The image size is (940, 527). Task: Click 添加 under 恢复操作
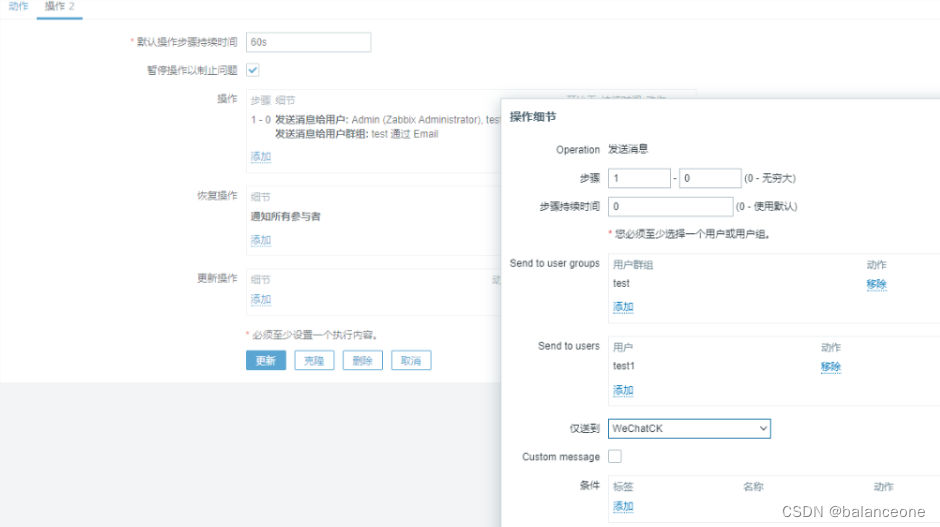pyautogui.click(x=261, y=240)
